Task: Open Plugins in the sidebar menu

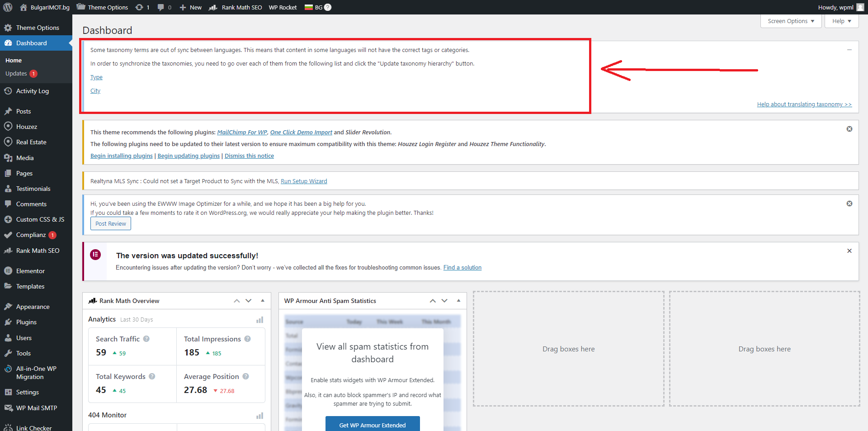Action: coord(26,322)
